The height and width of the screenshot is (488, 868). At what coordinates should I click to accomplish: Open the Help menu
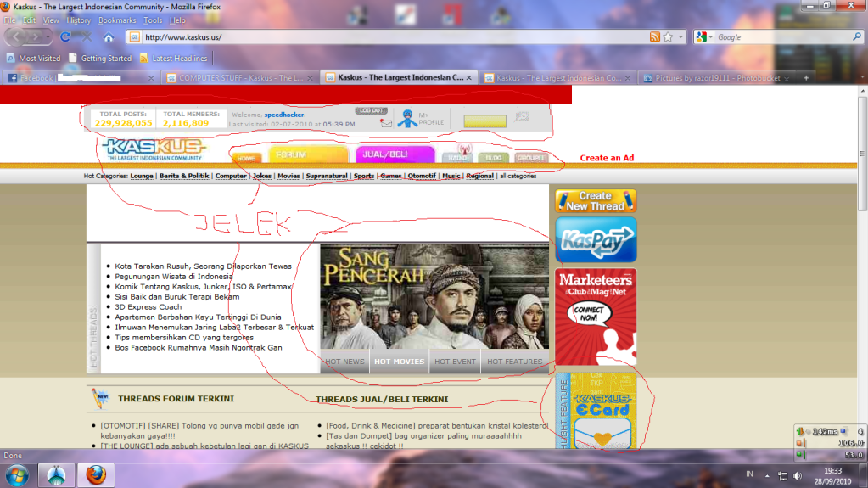pyautogui.click(x=177, y=20)
